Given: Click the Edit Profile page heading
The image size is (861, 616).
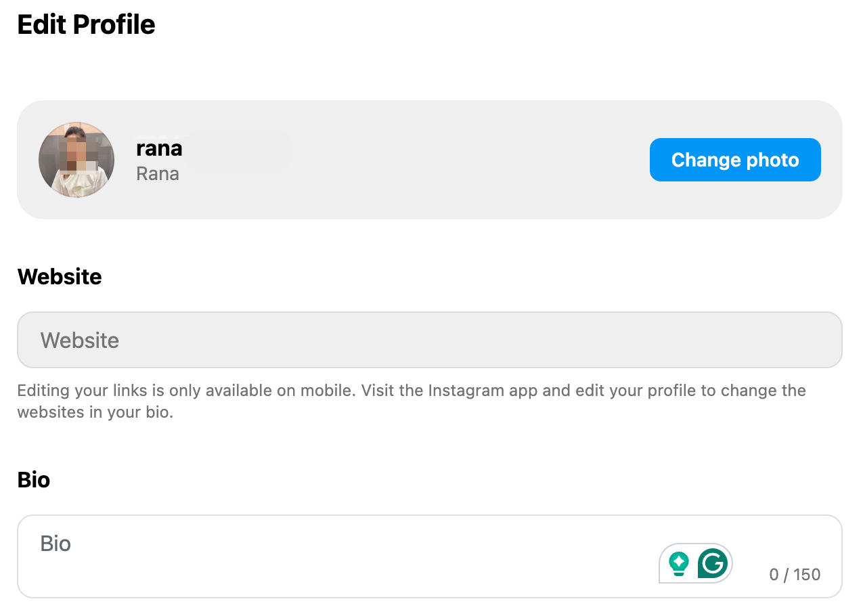Looking at the screenshot, I should [x=86, y=24].
